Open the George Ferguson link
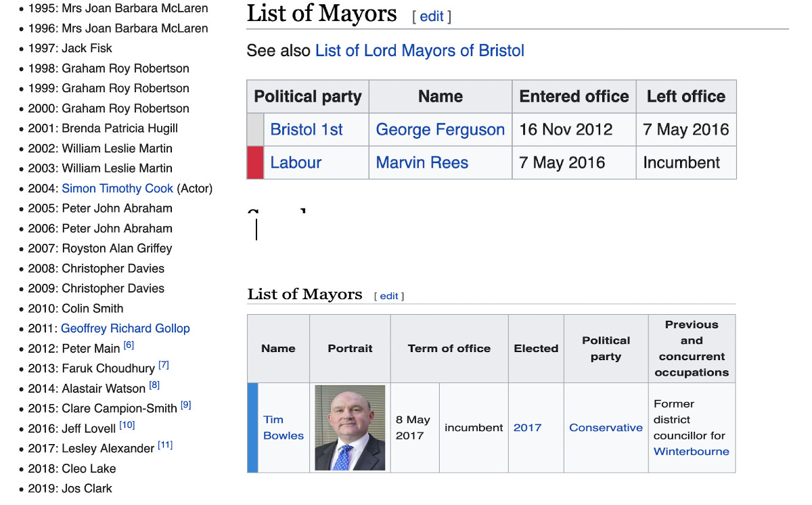Image resolution: width=812 pixels, height=505 pixels. [x=440, y=129]
